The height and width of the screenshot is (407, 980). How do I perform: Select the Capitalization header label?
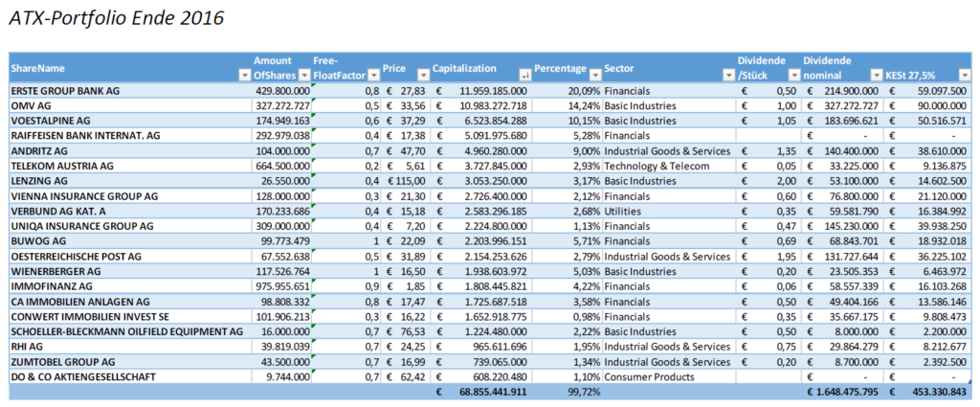pos(464,69)
